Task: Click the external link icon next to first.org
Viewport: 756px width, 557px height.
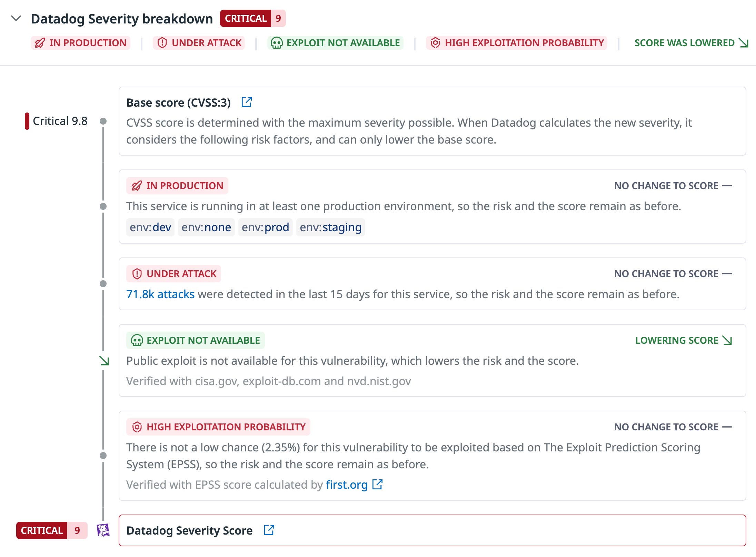Action: click(x=377, y=485)
